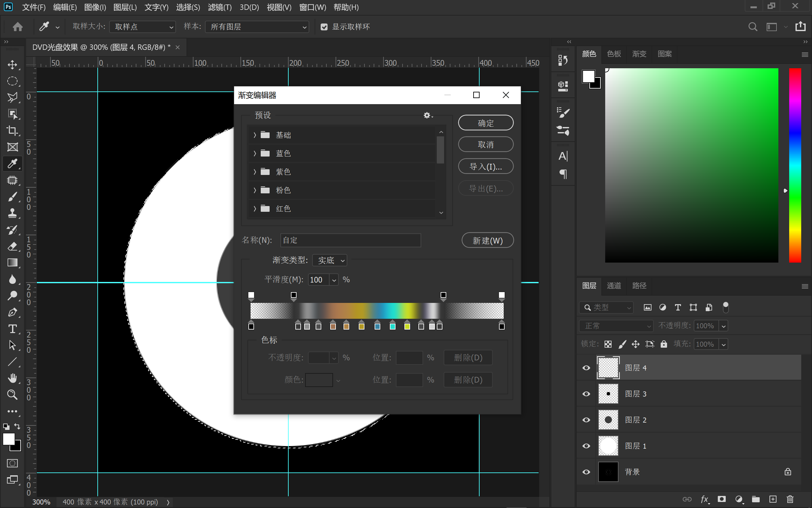Viewport: 812px width, 508px height.
Task: Select the top-left opacity stop on gradient
Action: (x=251, y=296)
